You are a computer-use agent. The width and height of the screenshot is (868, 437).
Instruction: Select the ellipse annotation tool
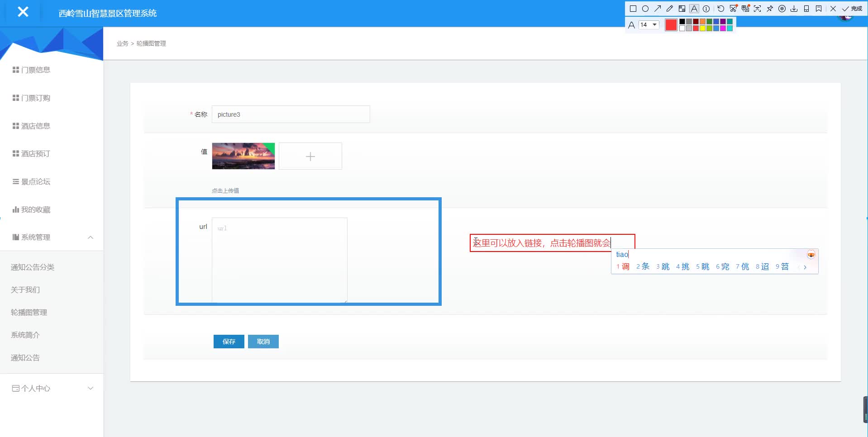(x=645, y=9)
